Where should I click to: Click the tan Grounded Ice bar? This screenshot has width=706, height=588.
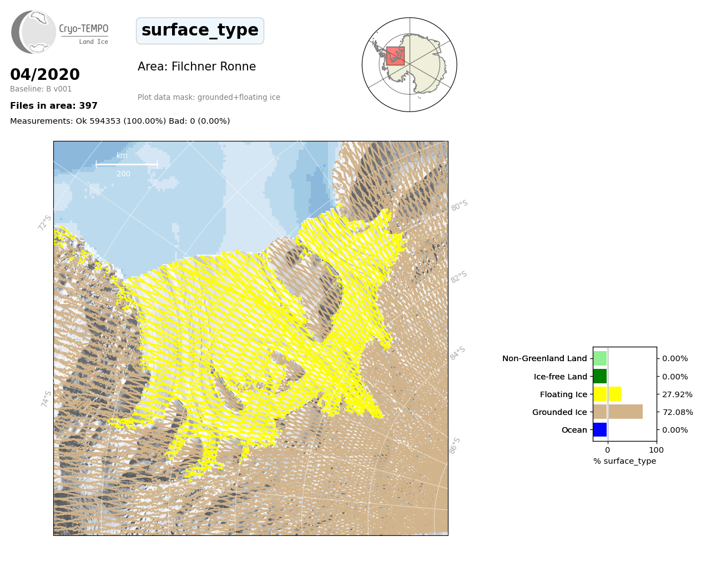tap(618, 412)
